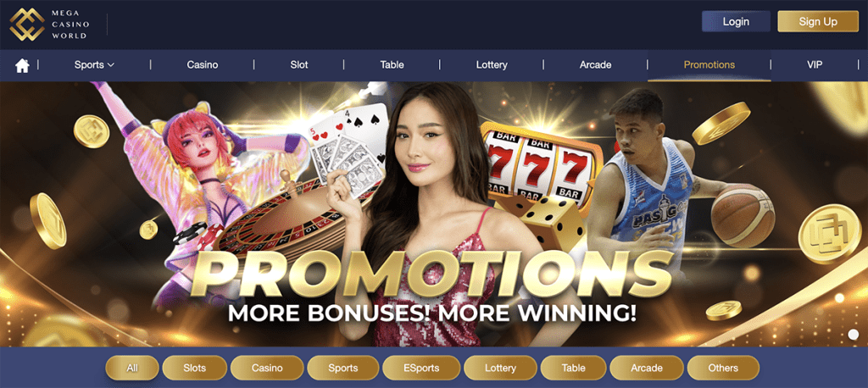868x388 pixels.
Task: Choose the ESports filter pill
Action: [x=421, y=368]
